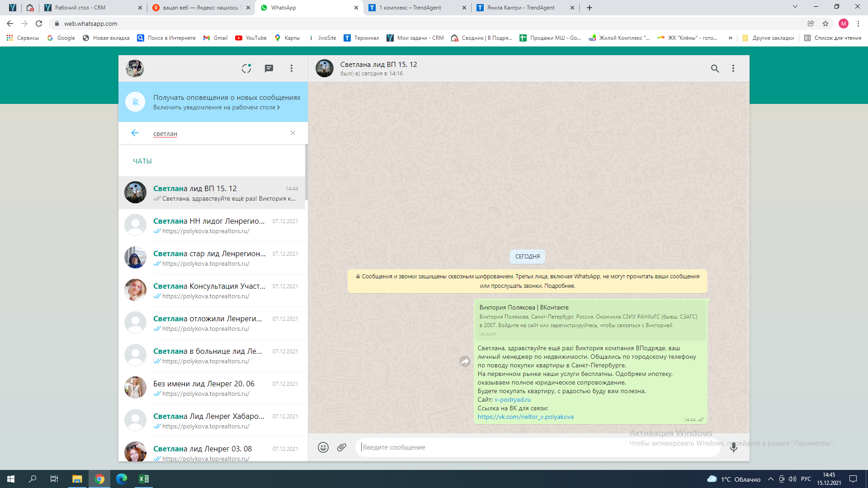868x488 pixels.
Task: Clear the search field with X
Action: (293, 133)
